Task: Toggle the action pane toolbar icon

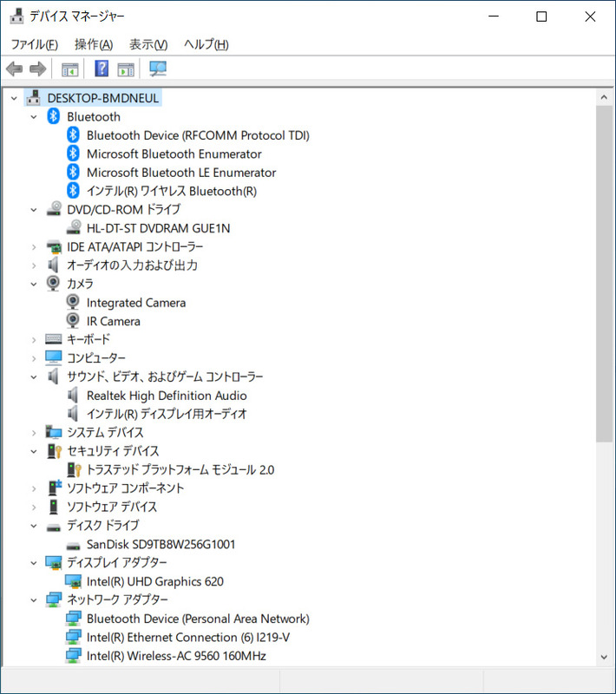Action: pos(126,69)
